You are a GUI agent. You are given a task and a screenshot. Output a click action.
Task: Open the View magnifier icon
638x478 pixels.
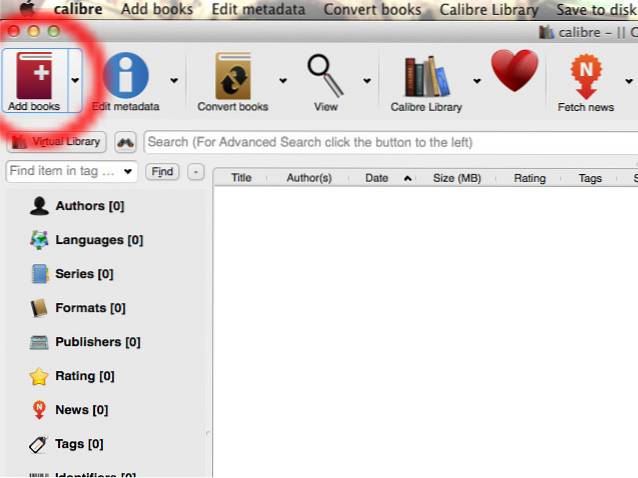325,75
